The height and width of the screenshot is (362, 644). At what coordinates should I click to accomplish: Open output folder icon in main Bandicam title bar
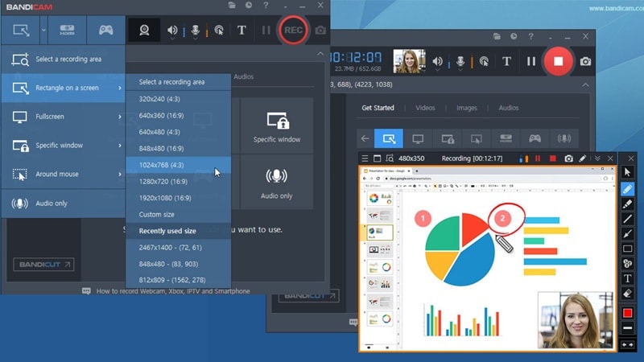pyautogui.click(x=232, y=6)
